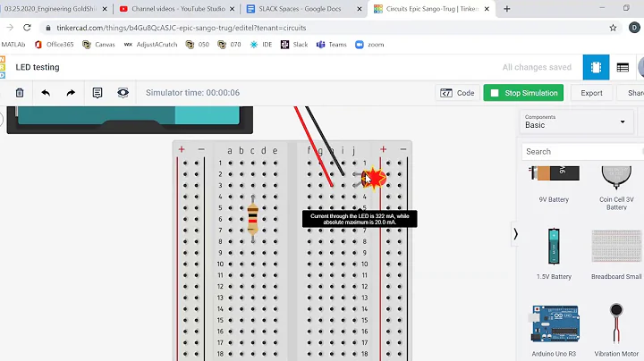Stop the running simulation

523,93
